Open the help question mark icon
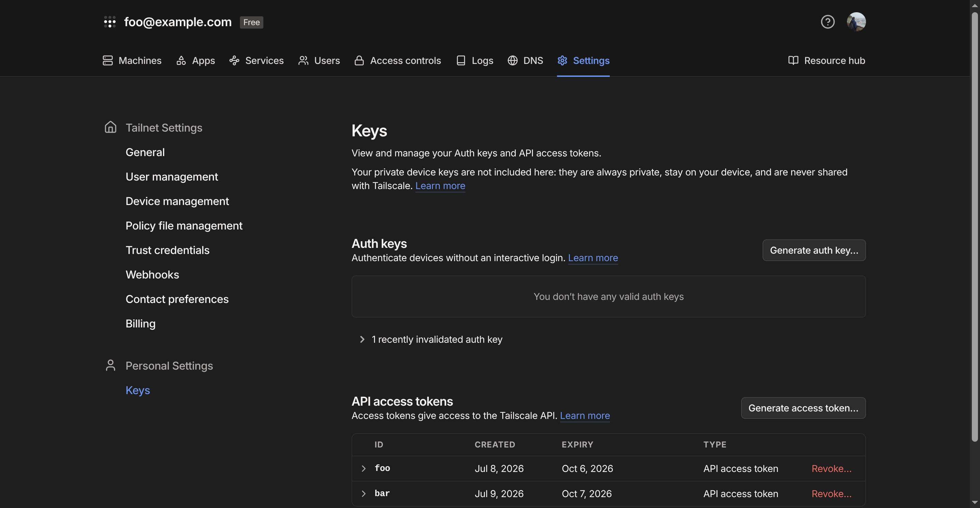Image resolution: width=980 pixels, height=508 pixels. (x=828, y=22)
